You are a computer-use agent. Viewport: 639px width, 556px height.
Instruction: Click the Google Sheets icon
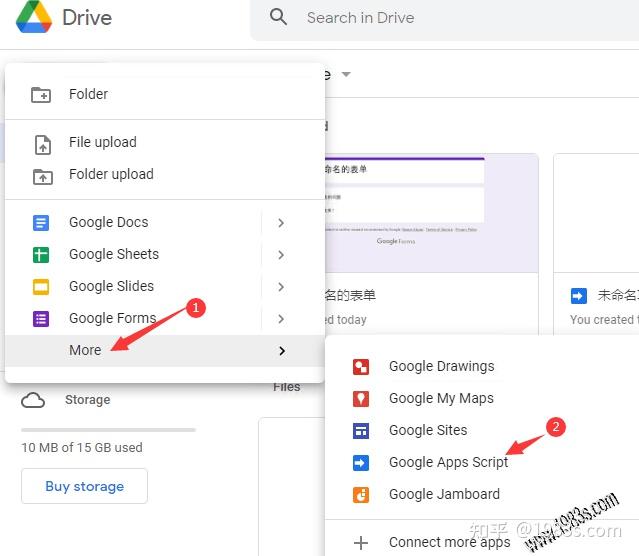[x=41, y=255]
